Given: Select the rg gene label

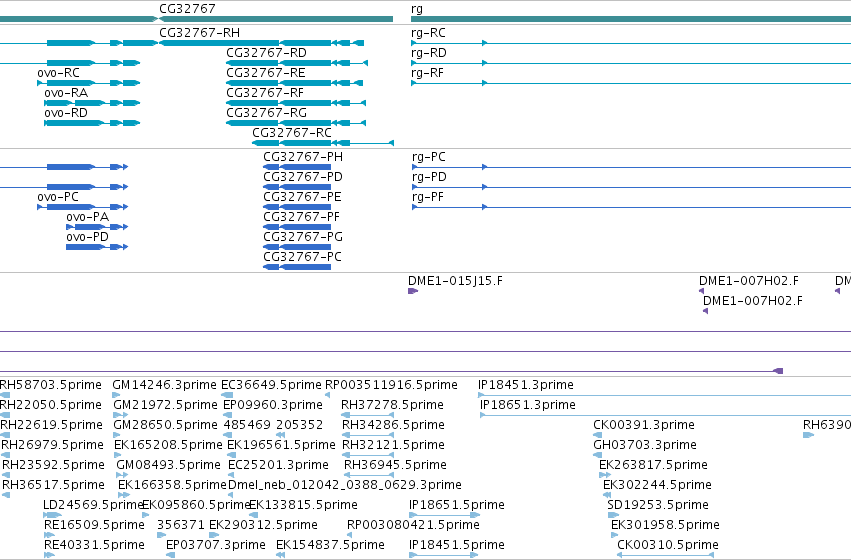Looking at the screenshot, I should [417, 9].
